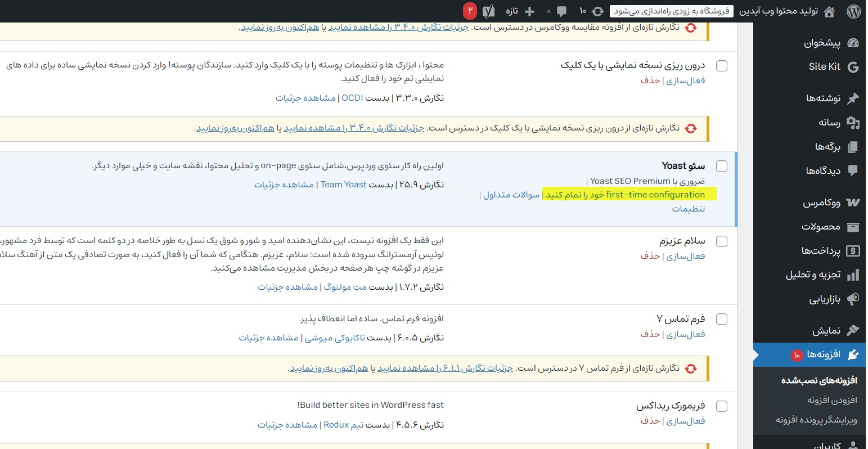Open Yoast تنظیمات settings link

[688, 209]
